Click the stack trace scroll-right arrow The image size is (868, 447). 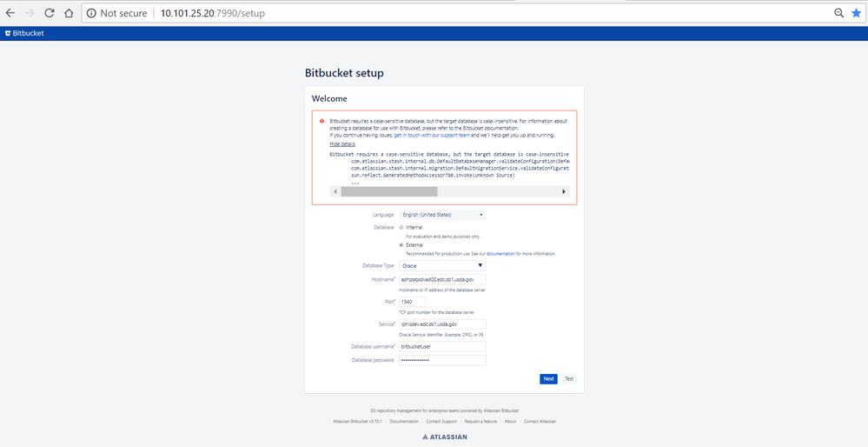pos(564,191)
